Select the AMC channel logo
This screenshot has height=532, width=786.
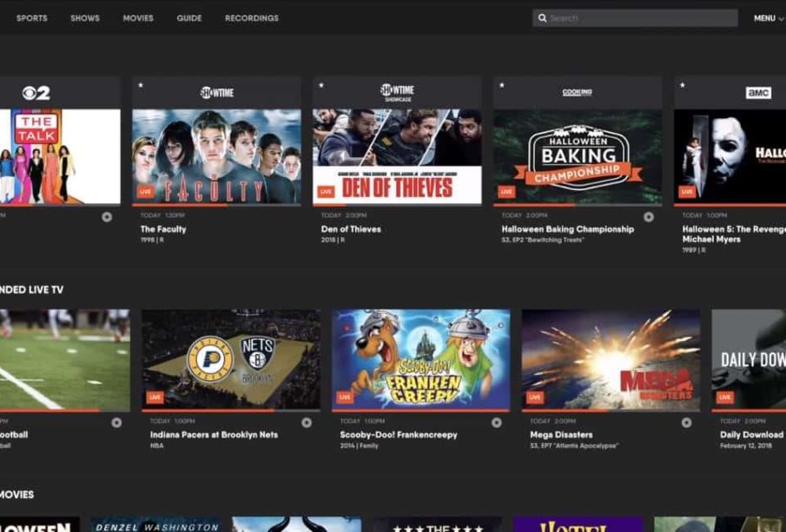pyautogui.click(x=758, y=93)
